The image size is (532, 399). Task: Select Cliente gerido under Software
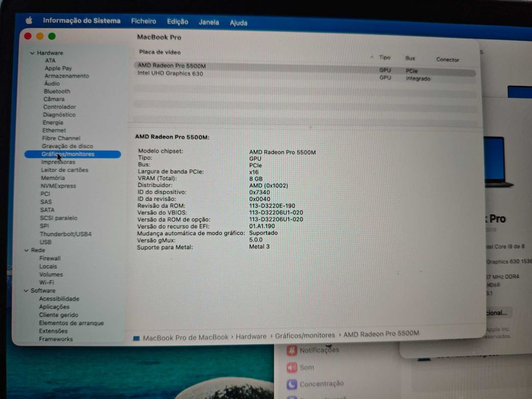[58, 315]
